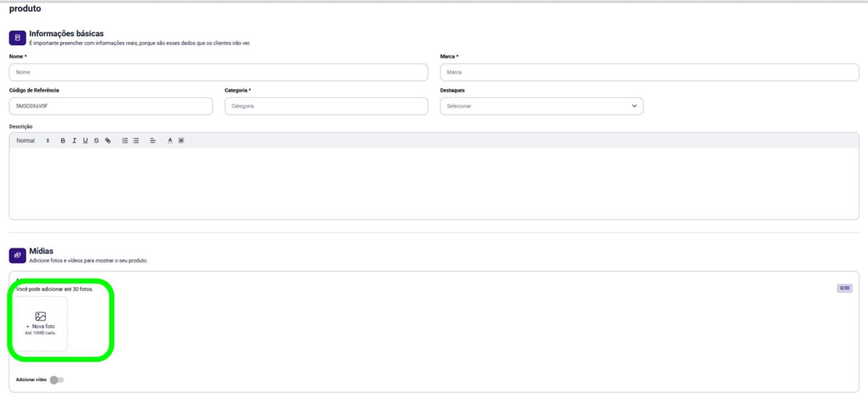The width and height of the screenshot is (868, 402).
Task: Click inside the Descrição text area
Action: [x=434, y=184]
